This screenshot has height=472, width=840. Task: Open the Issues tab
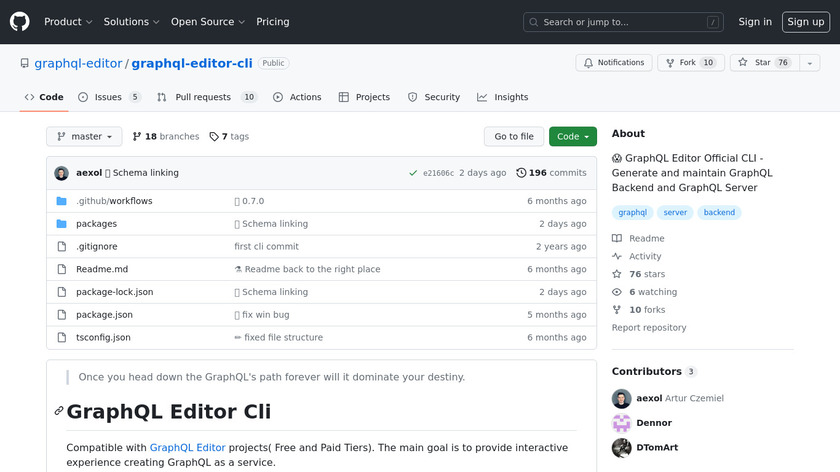click(x=109, y=97)
